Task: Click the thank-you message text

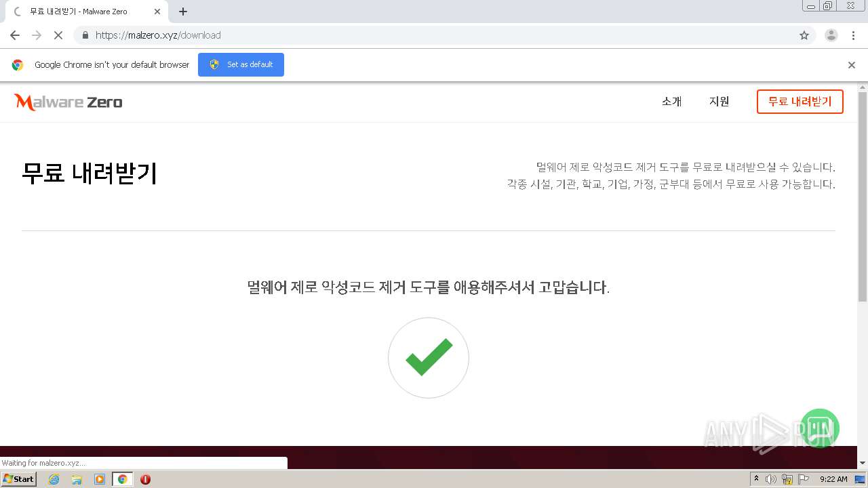Action: (429, 287)
